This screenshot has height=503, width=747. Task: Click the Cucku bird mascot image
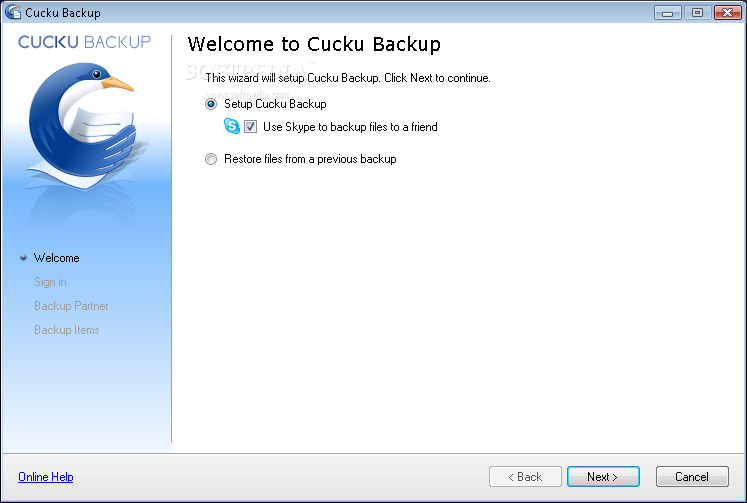pos(84,125)
